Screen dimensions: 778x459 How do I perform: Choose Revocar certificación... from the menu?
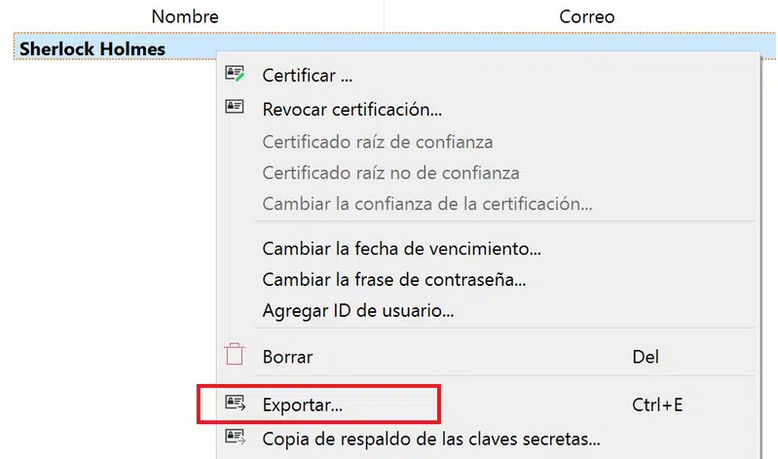[x=488, y=109]
